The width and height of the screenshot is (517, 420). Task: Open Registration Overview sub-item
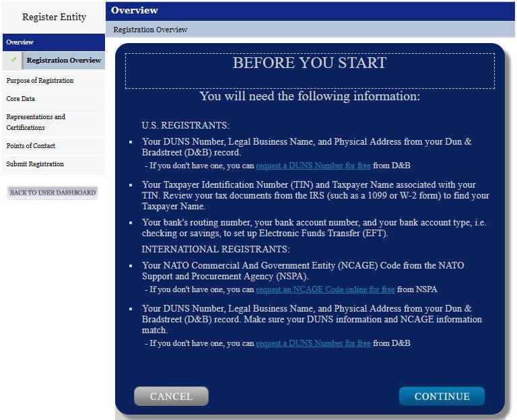tap(63, 61)
